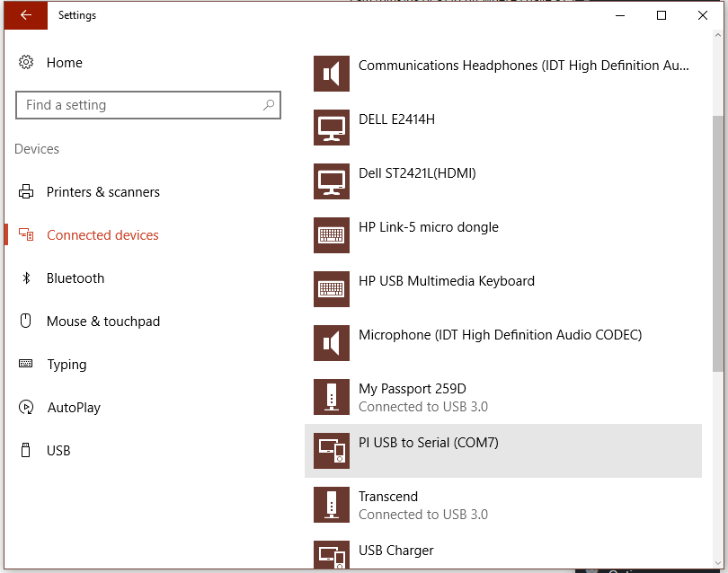Click the Dell ST2421L(HDMI) monitor icon
The image size is (728, 573).
pos(332,181)
